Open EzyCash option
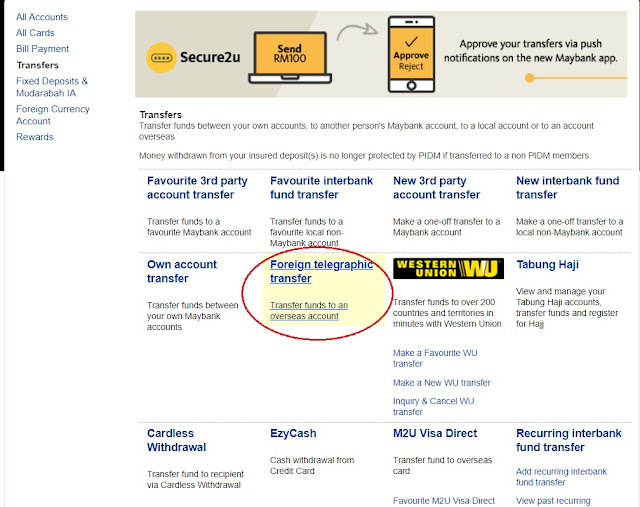This screenshot has width=640, height=507. (293, 434)
